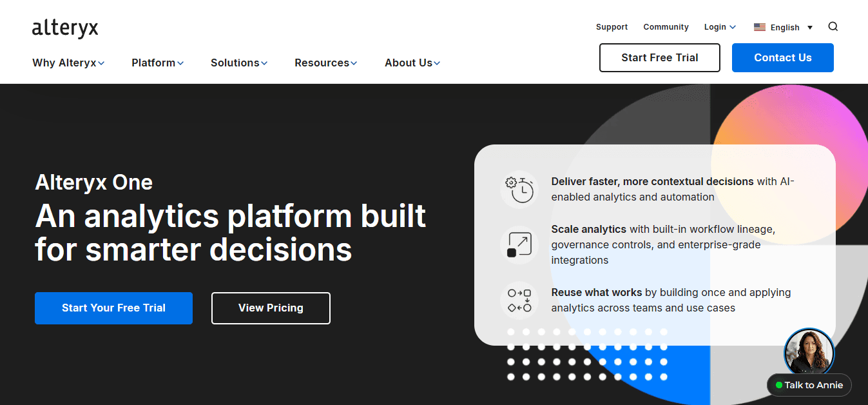Viewport: 868px width, 405px height.
Task: Click the Alteryx logo
Action: [x=64, y=28]
